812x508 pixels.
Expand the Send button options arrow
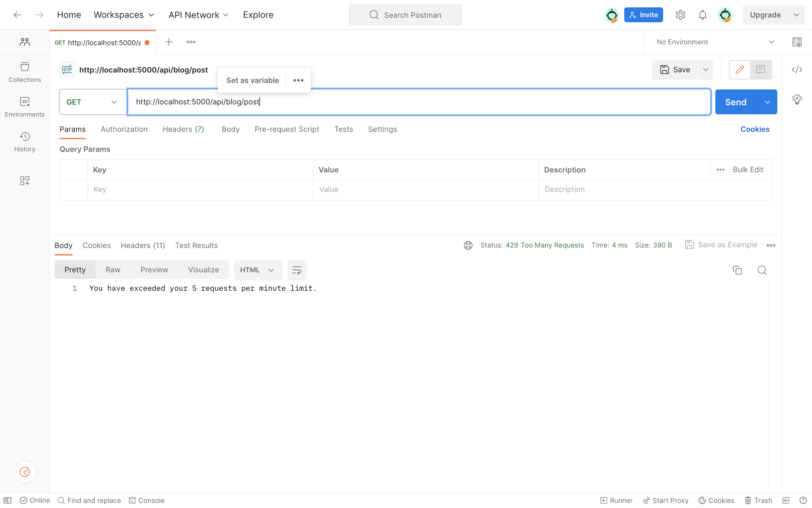pyautogui.click(x=767, y=102)
